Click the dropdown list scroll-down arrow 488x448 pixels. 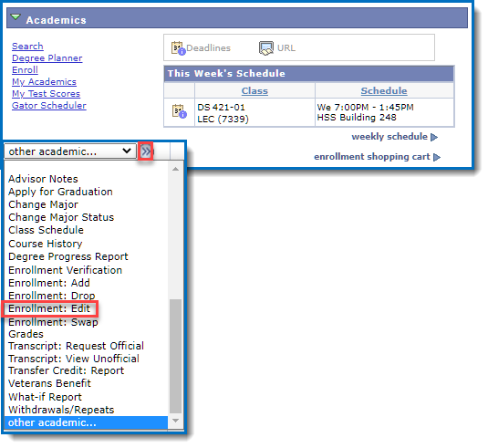tap(175, 421)
